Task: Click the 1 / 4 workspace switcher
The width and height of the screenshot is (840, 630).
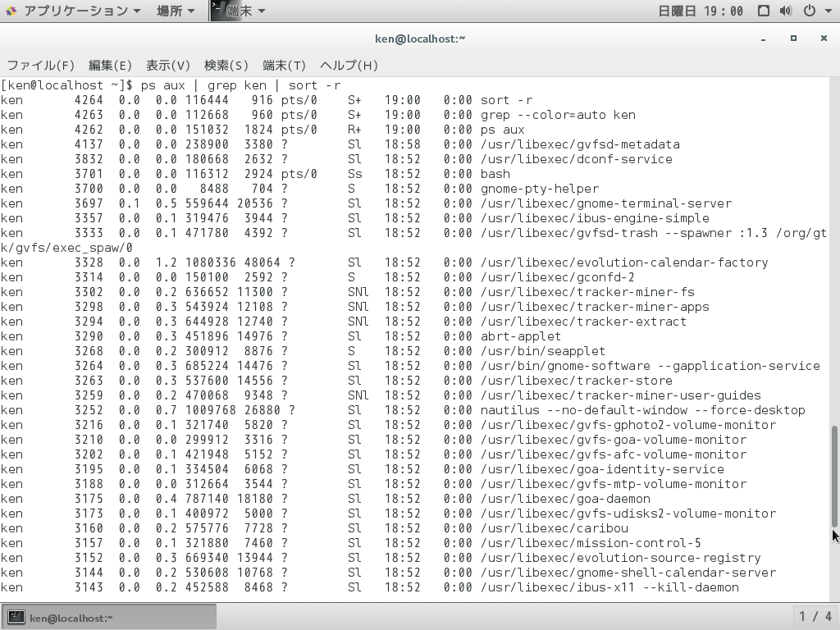Action: point(815,617)
